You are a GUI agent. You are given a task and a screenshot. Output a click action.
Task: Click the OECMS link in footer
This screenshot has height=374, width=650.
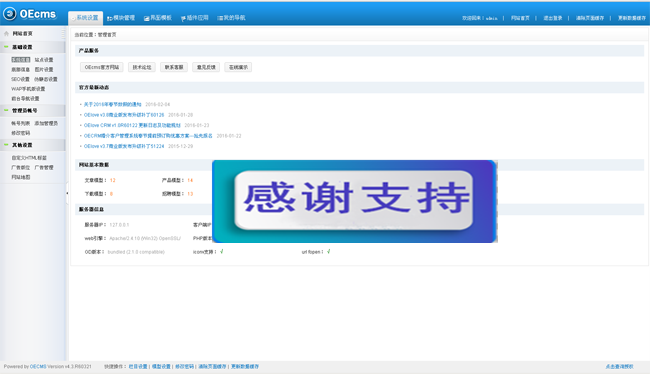(x=38, y=367)
